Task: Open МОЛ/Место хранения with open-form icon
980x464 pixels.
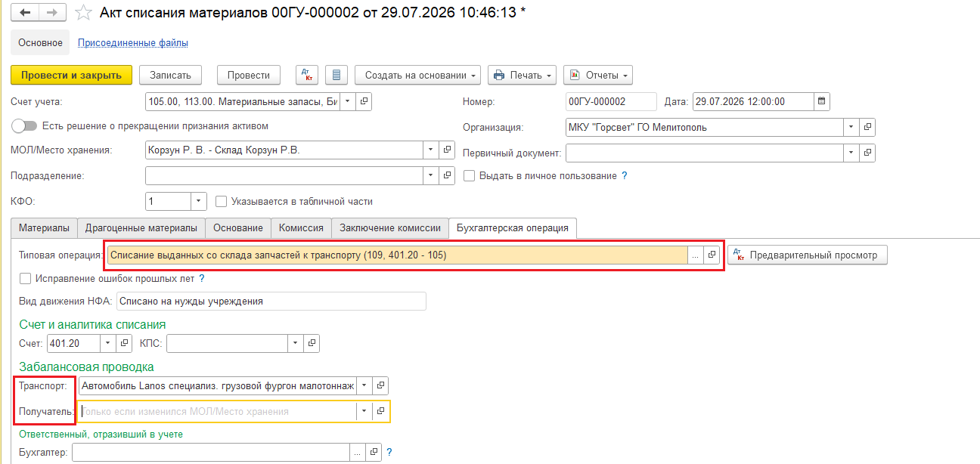Action: [447, 150]
